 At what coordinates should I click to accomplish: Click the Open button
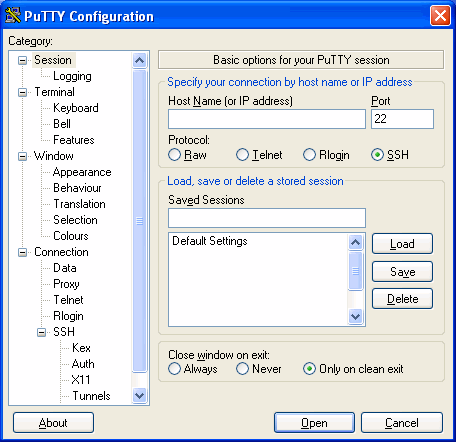(314, 423)
